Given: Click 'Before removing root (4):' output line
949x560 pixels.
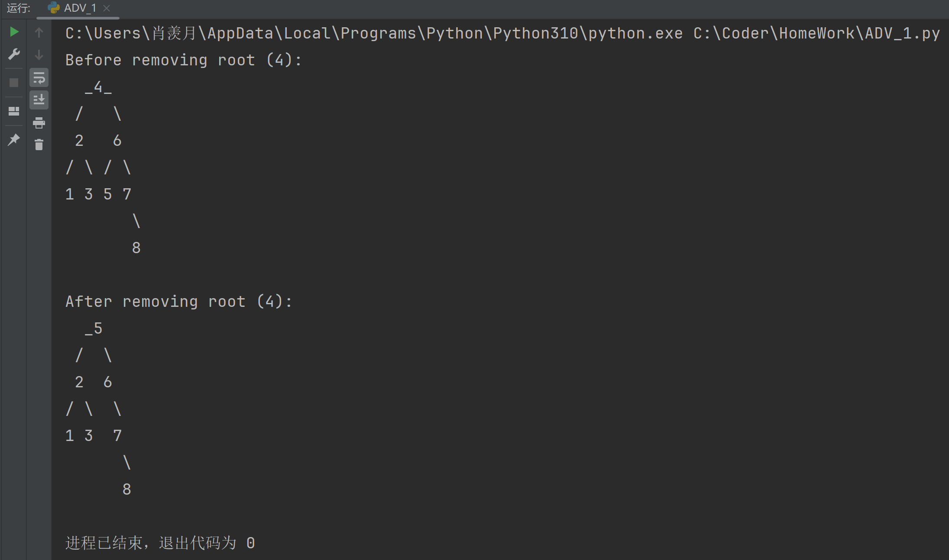Looking at the screenshot, I should pyautogui.click(x=184, y=60).
